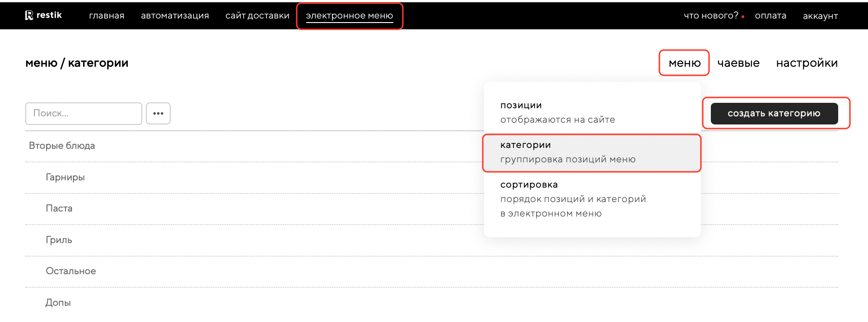This screenshot has width=868, height=322.
Task: Go to the оплата page
Action: [770, 16]
